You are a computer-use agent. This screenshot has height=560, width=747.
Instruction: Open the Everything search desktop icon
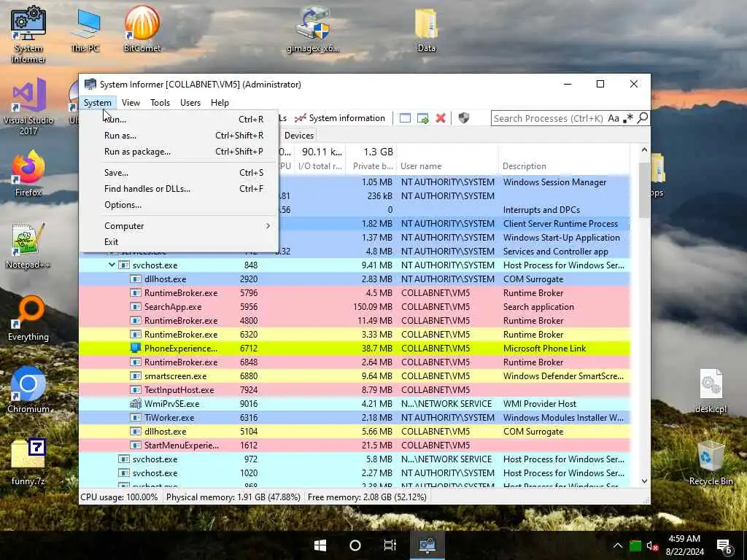point(28,318)
